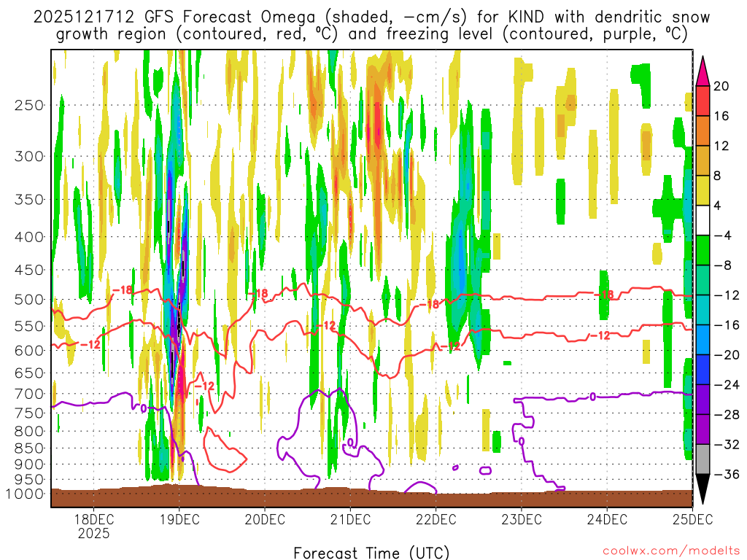The height and width of the screenshot is (560, 747).
Task: Click the Forecast Time (UTC) axis title
Action: 371,553
